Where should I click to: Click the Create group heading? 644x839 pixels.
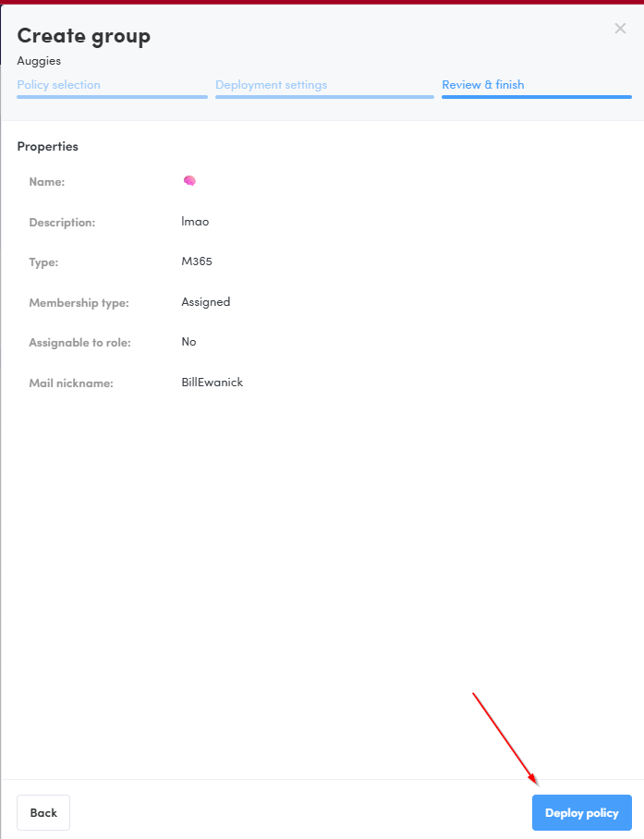point(84,36)
